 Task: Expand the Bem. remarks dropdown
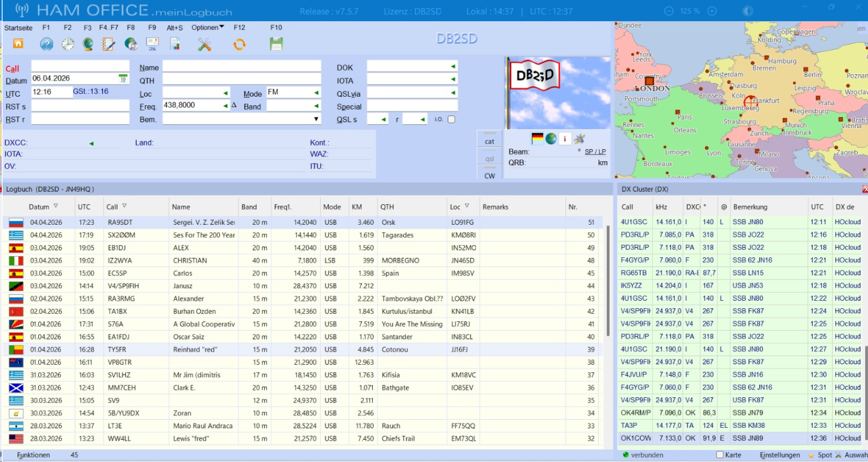pyautogui.click(x=316, y=119)
